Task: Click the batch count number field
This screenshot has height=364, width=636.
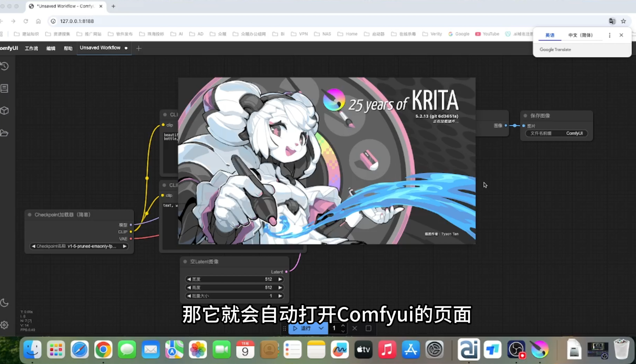Action: (x=334, y=328)
